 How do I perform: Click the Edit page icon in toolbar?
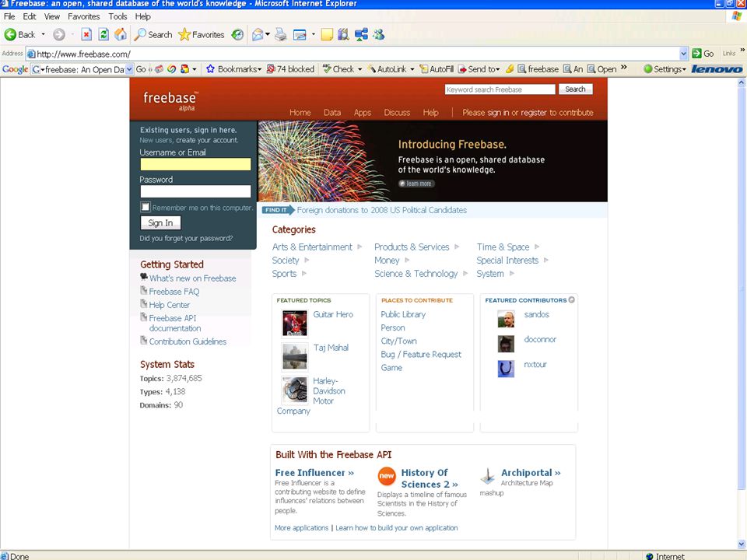point(300,34)
